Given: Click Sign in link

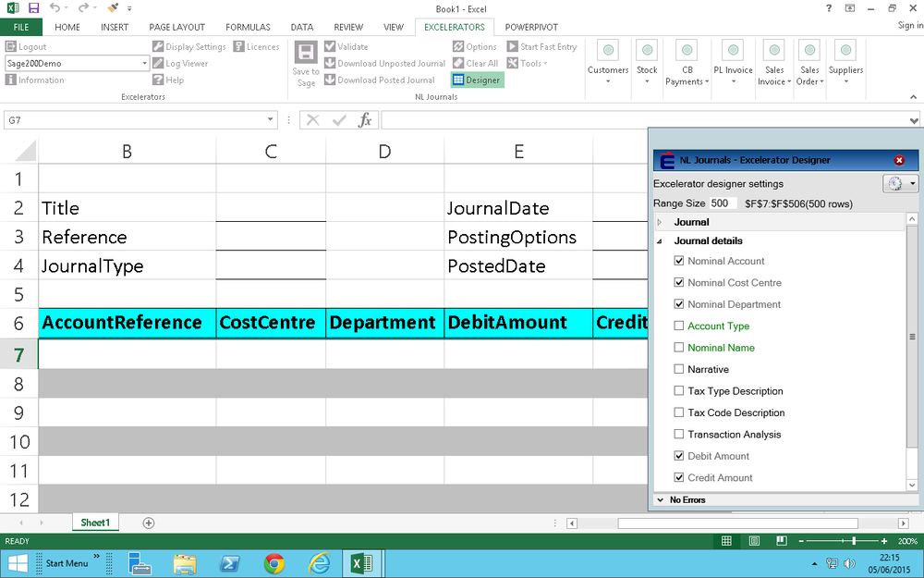Looking at the screenshot, I should click(910, 25).
